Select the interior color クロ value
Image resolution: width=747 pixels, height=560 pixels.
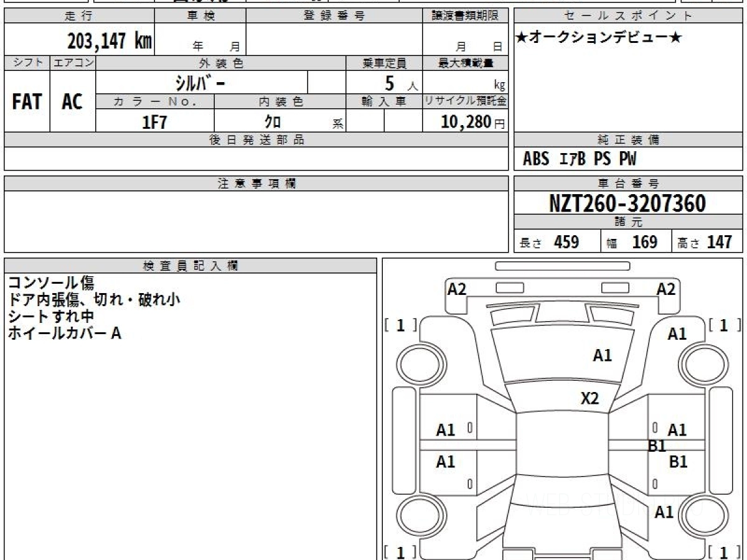pos(273,122)
